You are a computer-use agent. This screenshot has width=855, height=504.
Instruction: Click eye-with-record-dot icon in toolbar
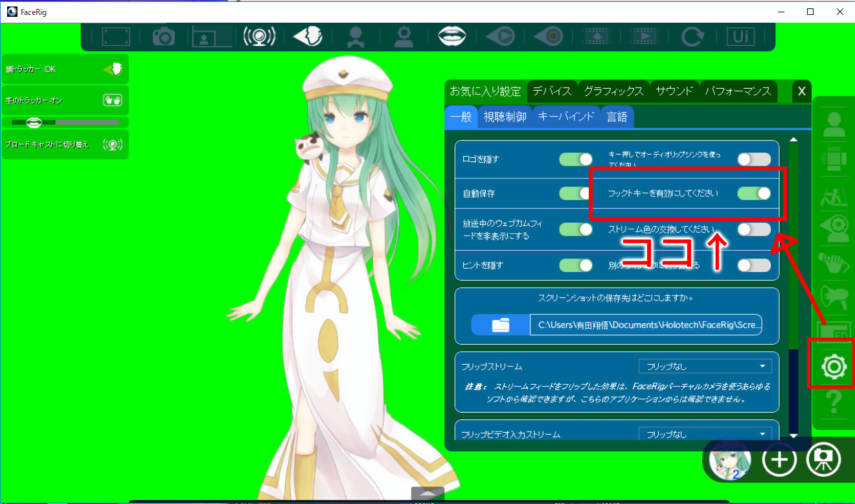tap(549, 37)
